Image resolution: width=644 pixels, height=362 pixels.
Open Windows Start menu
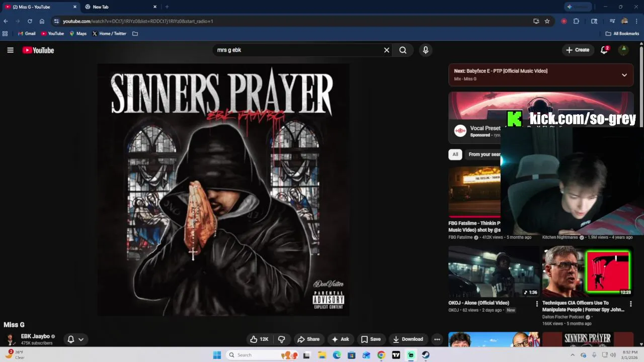pos(217,355)
